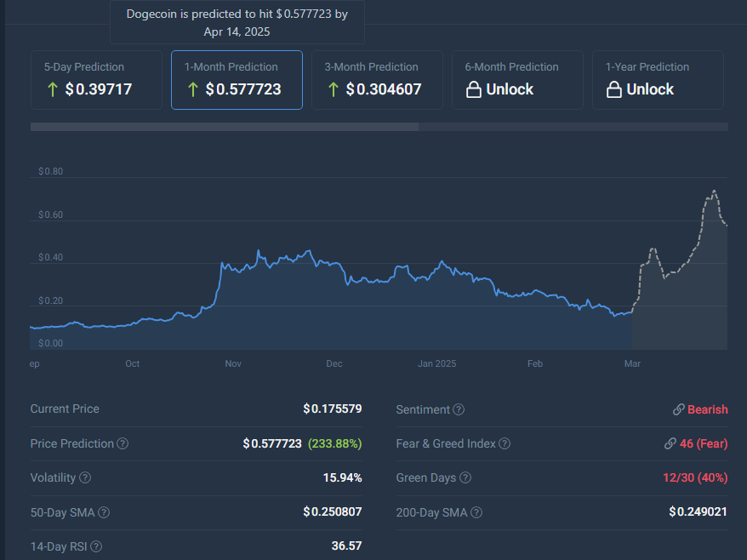Click help icon next to Green Days
The width and height of the screenshot is (747, 560).
click(465, 477)
